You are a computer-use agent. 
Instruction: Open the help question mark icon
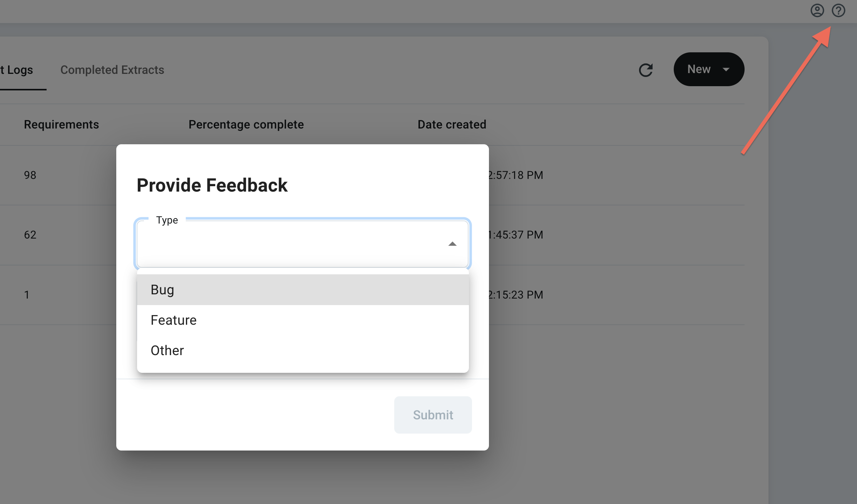click(x=838, y=10)
